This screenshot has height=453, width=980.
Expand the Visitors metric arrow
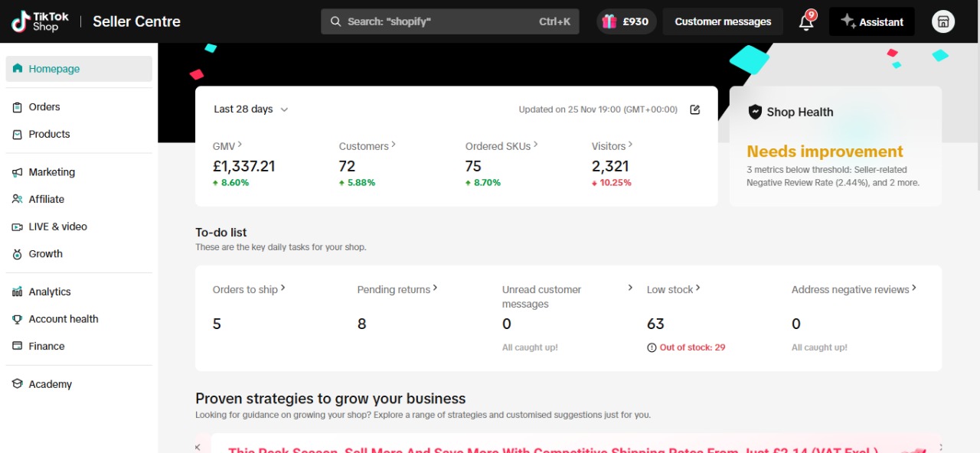click(x=630, y=145)
